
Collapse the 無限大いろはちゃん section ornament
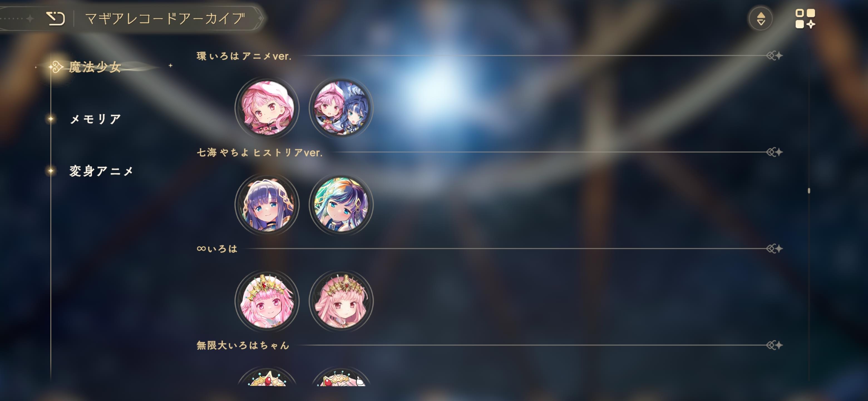(x=774, y=345)
